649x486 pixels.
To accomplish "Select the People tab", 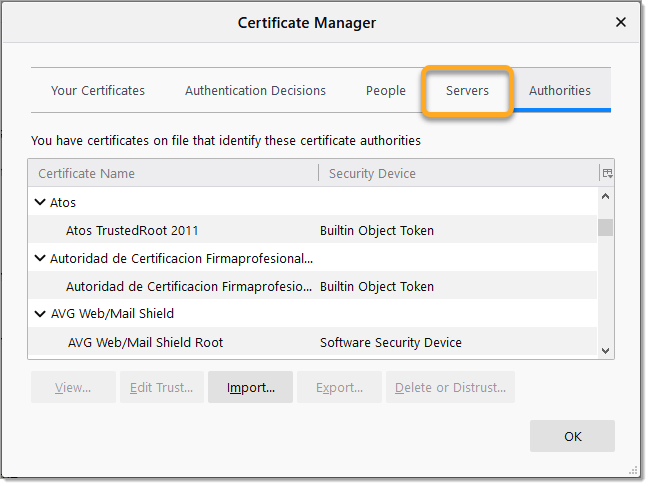I will coord(385,91).
